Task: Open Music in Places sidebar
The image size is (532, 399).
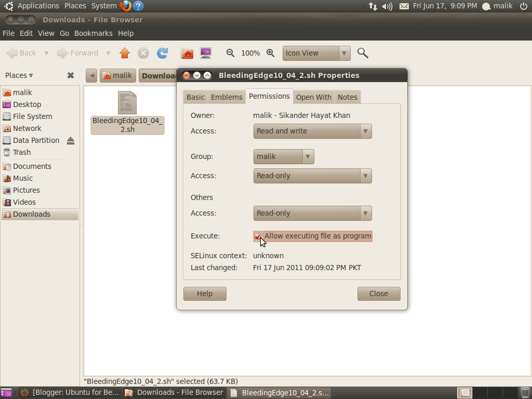Action: click(23, 178)
